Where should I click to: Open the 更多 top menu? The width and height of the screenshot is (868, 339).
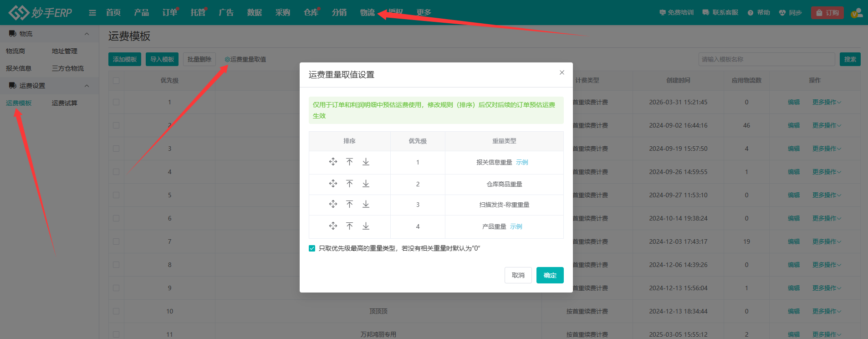click(424, 13)
